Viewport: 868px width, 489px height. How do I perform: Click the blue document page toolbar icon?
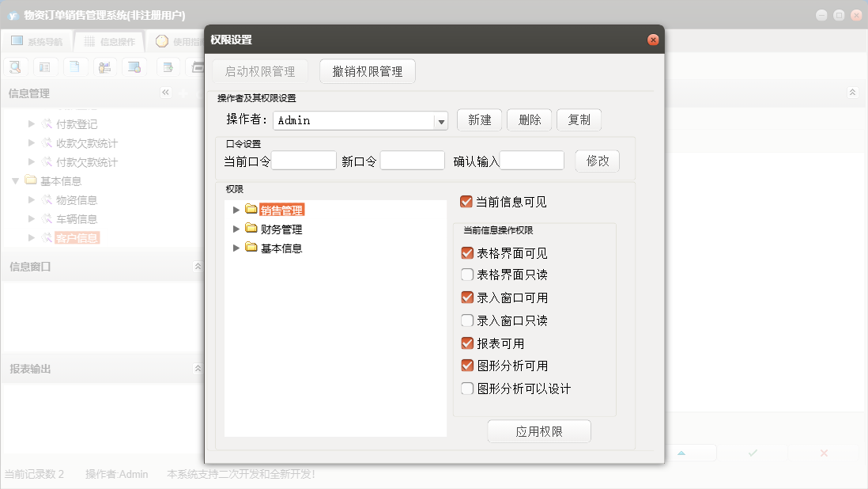(74, 66)
